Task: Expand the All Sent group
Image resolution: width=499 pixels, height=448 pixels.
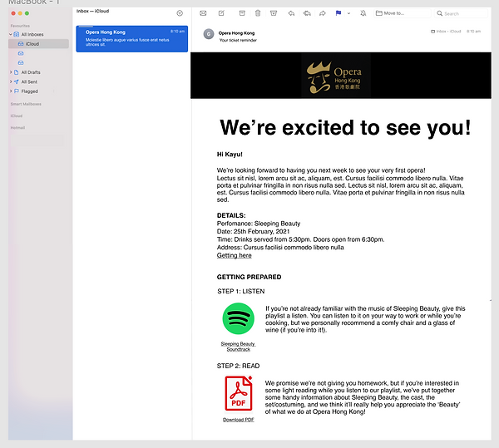Action: click(x=11, y=81)
